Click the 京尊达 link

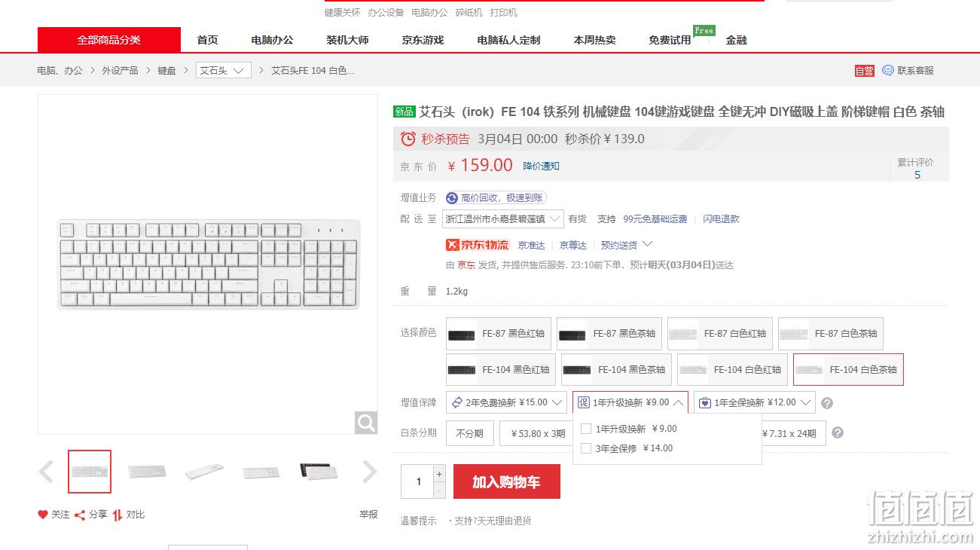(572, 245)
